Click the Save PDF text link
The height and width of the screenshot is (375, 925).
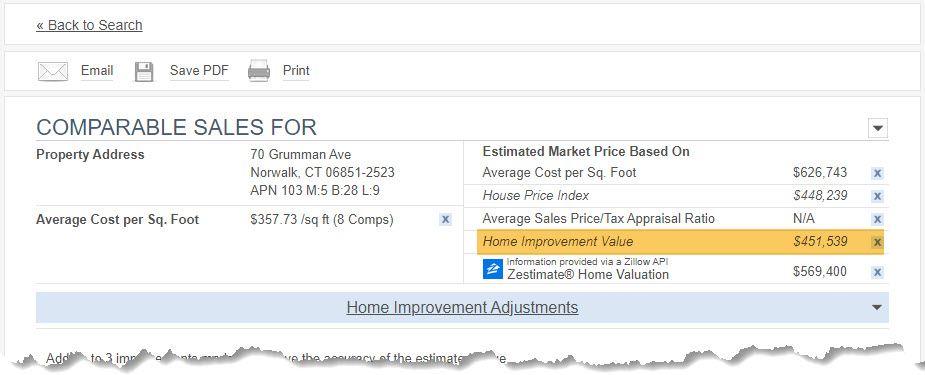199,71
